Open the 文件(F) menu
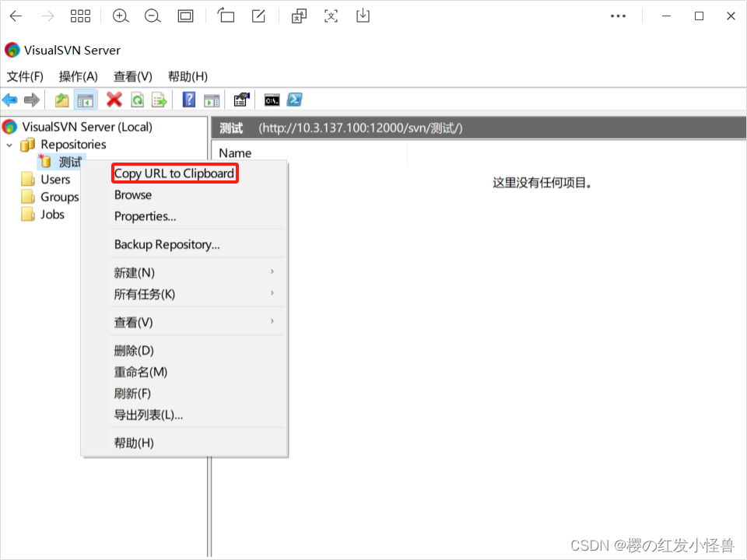Screen dimensions: 747x560 click(25, 76)
